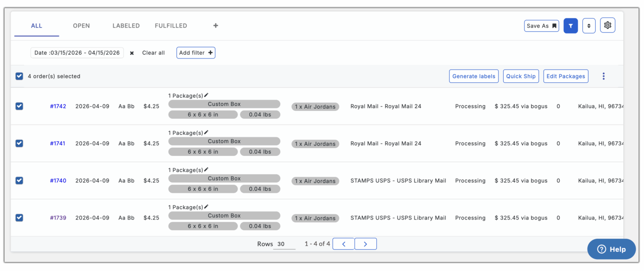Viewport: 644px width, 271px height.
Task: Click Generate labels
Action: [x=474, y=76]
